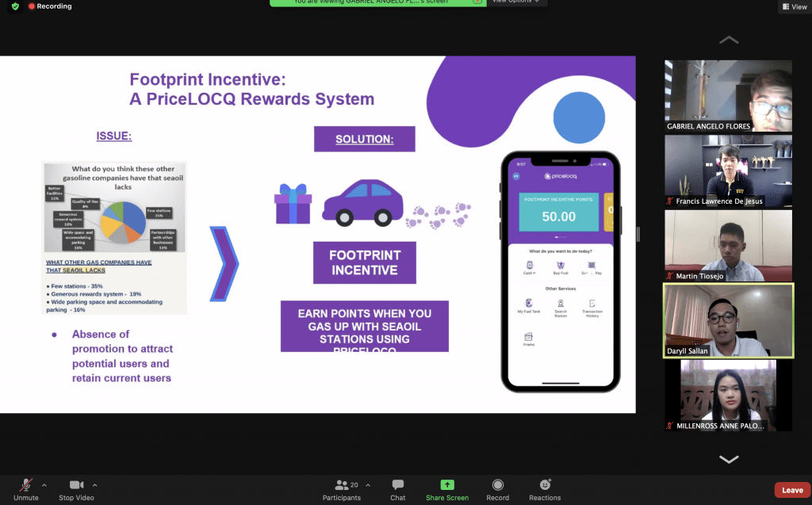Click chart title 'What do you think these other'
Viewport: 812px width, 505px height.
(x=123, y=169)
